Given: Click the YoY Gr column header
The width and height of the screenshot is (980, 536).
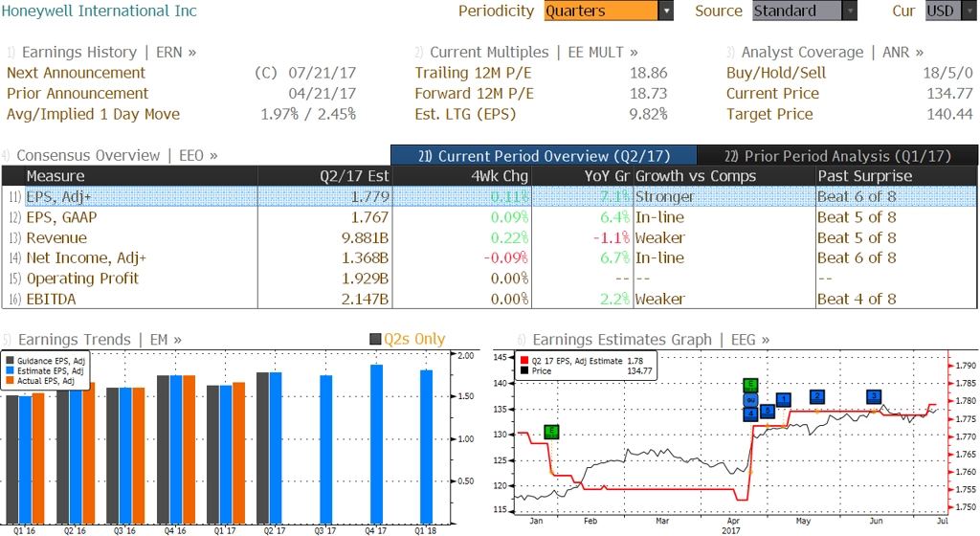Looking at the screenshot, I should pos(583,176).
